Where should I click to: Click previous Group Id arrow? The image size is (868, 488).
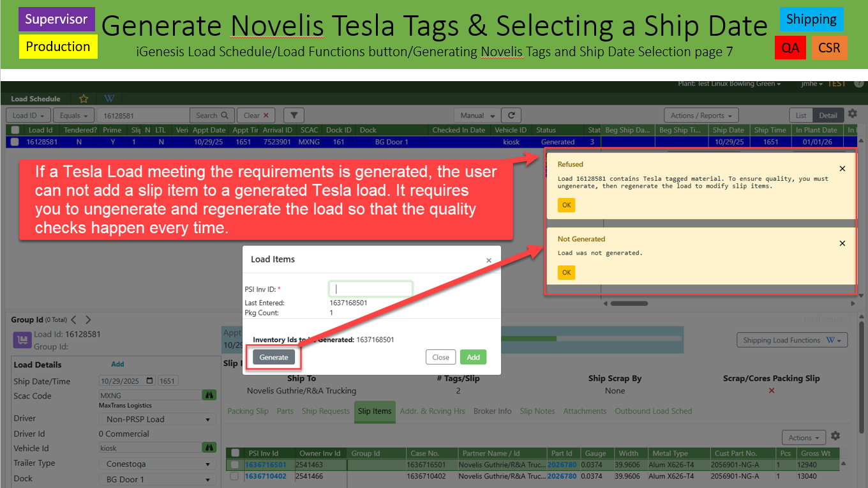[73, 320]
